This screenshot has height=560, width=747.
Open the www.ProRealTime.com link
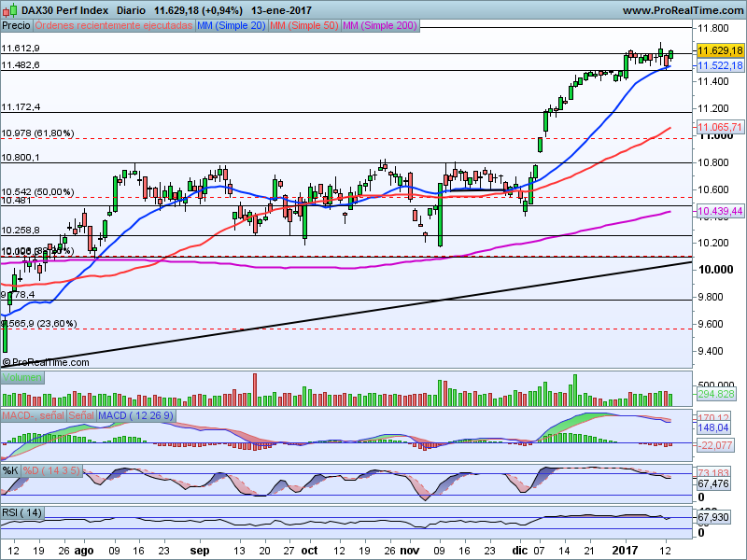point(683,10)
